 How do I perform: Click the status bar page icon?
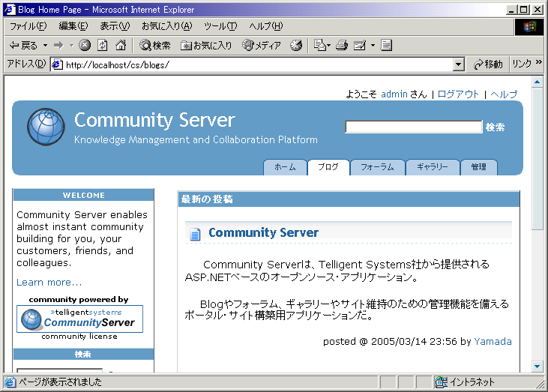[x=10, y=382]
